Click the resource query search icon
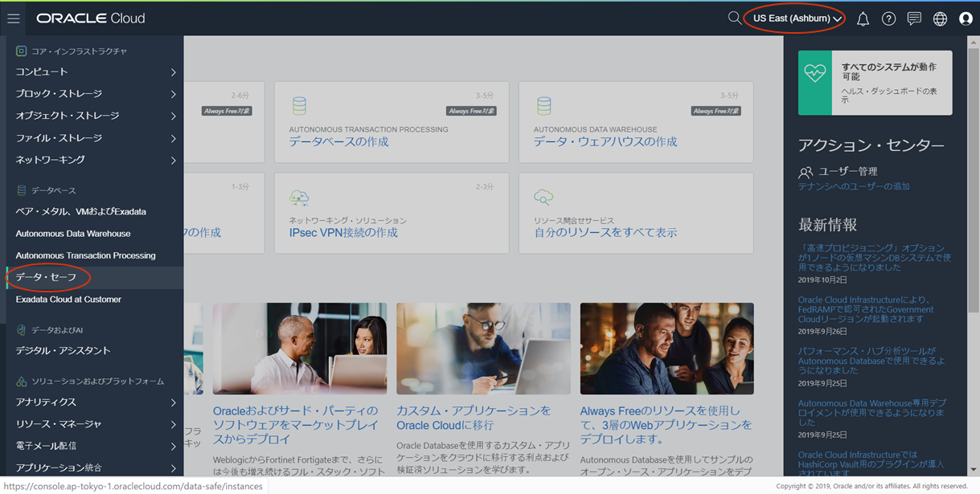The height and width of the screenshot is (494, 980). pyautogui.click(x=543, y=197)
